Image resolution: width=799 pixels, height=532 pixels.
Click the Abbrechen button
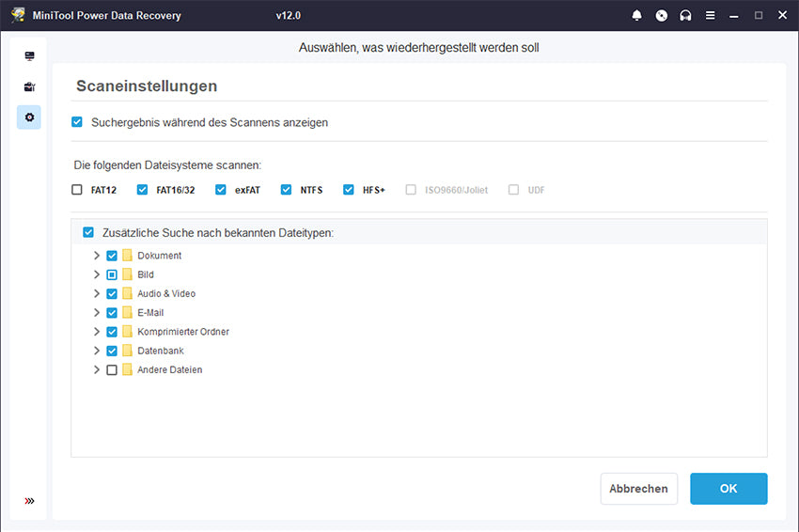638,489
